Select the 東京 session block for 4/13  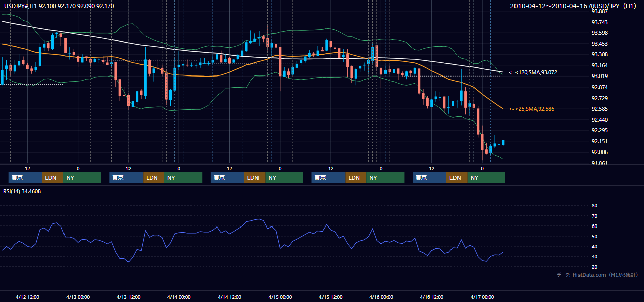pyautogui.click(x=126, y=178)
